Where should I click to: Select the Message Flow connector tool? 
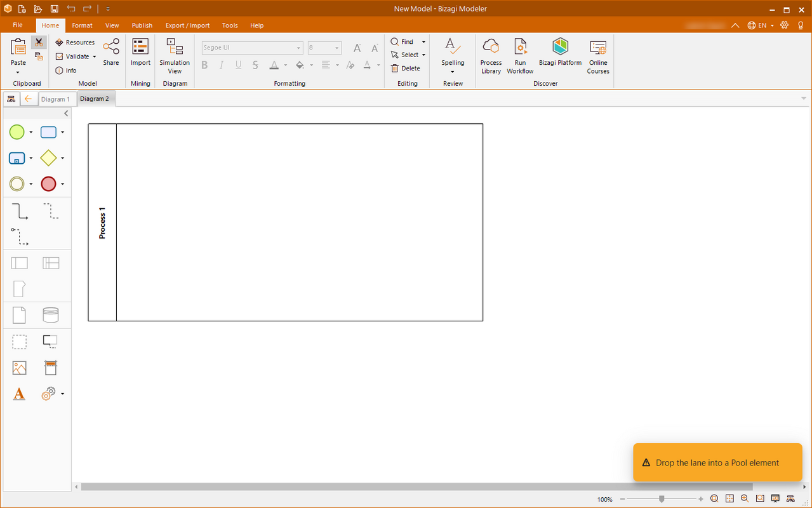click(20, 237)
